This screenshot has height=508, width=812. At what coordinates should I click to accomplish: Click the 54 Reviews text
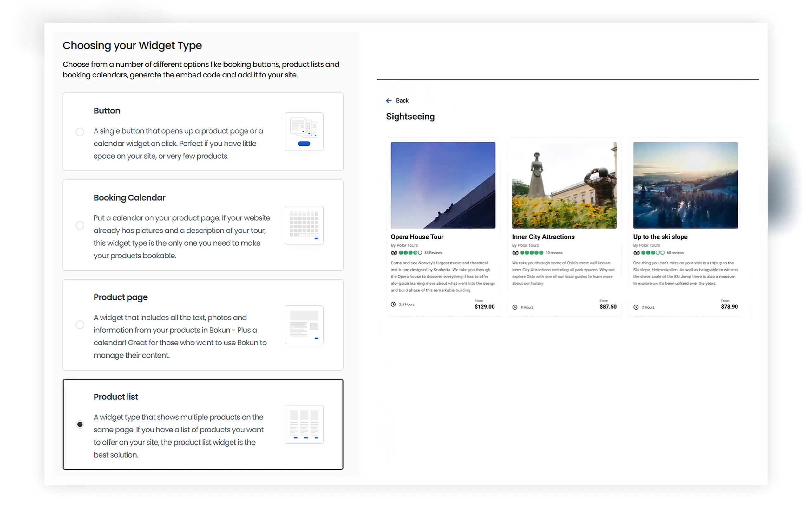pos(433,253)
